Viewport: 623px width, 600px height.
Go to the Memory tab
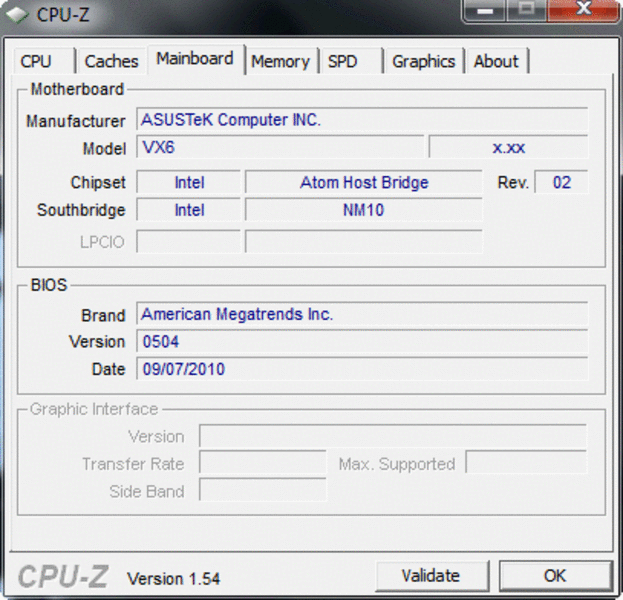point(281,61)
